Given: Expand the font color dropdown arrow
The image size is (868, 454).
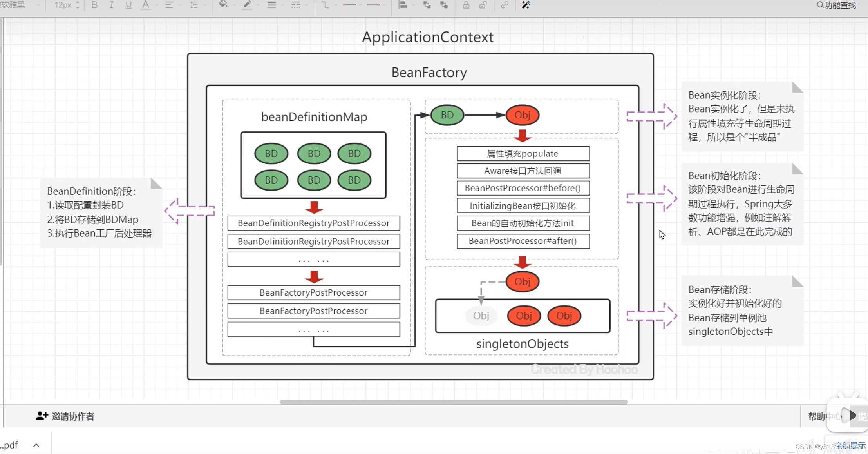Looking at the screenshot, I should 156,5.
